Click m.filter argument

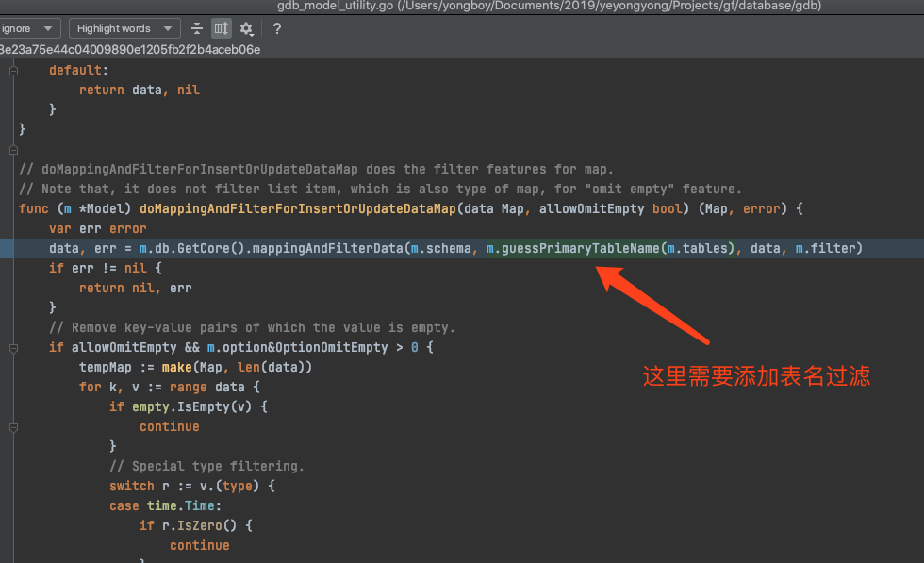coord(825,248)
